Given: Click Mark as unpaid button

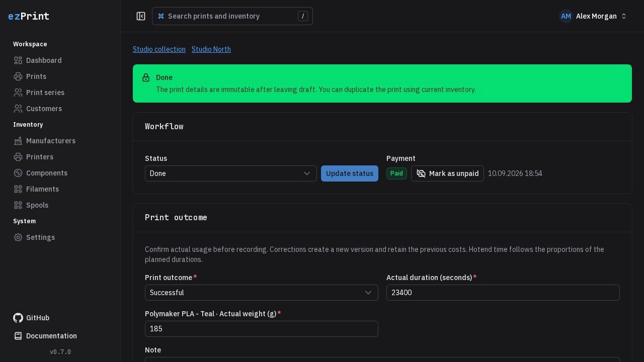Looking at the screenshot, I should (447, 173).
